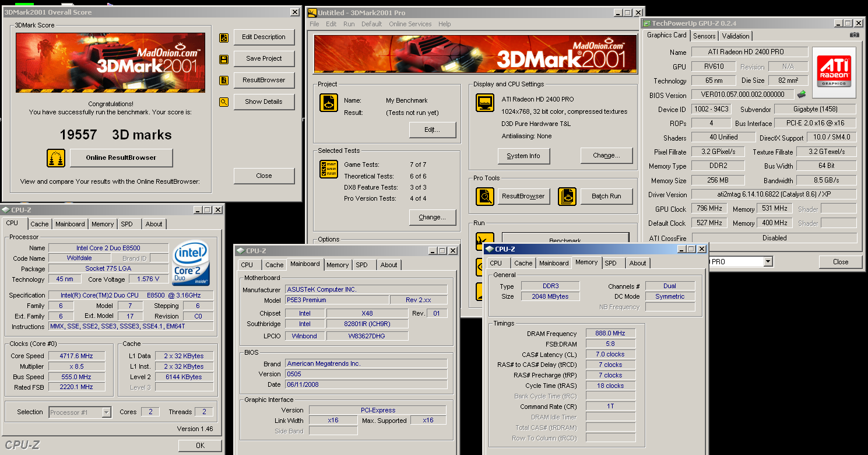Viewport: 868px width, 455px height.
Task: Click the 3DMark2001 banner in the Overall Score window
Action: [x=110, y=62]
